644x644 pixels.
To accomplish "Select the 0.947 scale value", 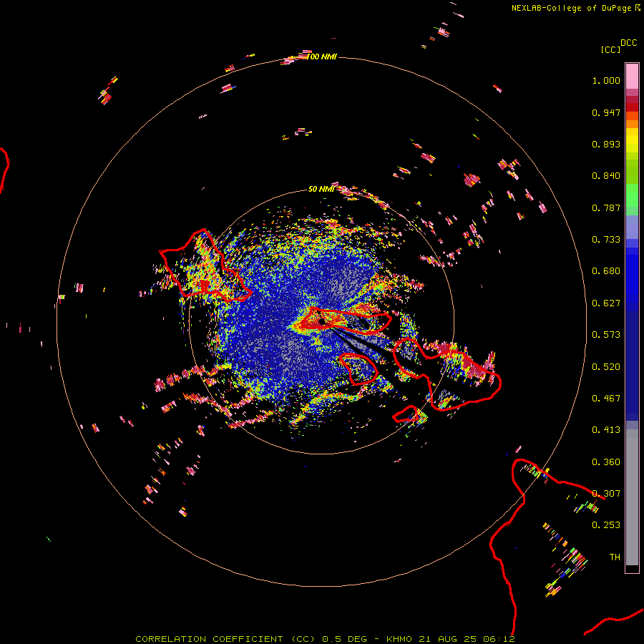I will (x=606, y=112).
